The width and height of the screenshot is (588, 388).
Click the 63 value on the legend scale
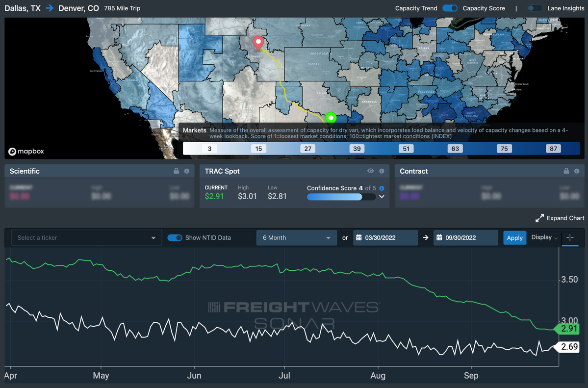[x=455, y=149]
